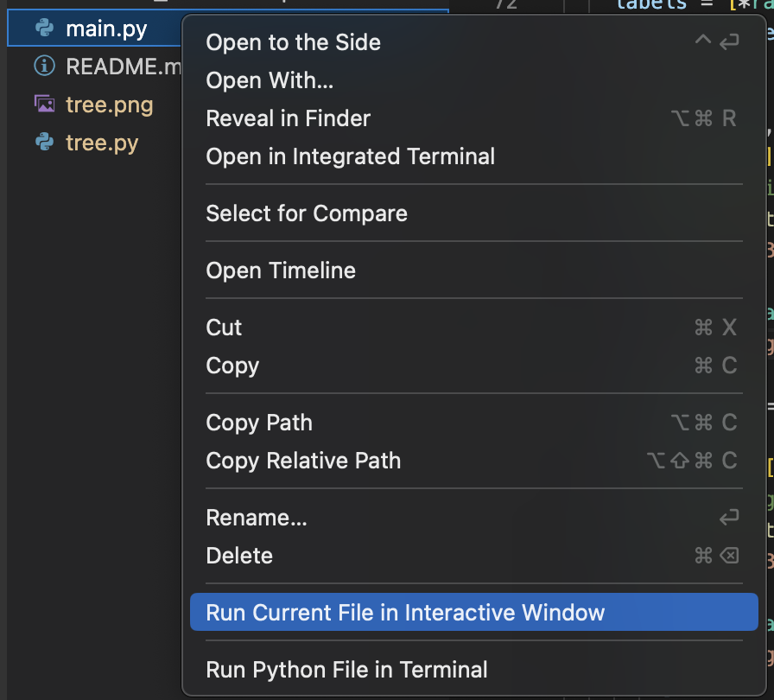Click Copy Path in the menu
This screenshot has height=700, width=774.
pos(474,423)
